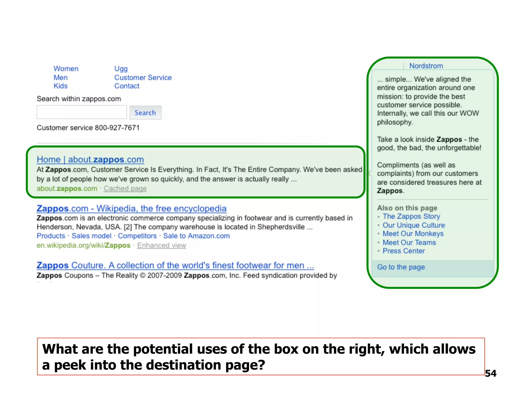The height and width of the screenshot is (411, 532).
Task: Open The Zappos Story link
Action: point(411,216)
